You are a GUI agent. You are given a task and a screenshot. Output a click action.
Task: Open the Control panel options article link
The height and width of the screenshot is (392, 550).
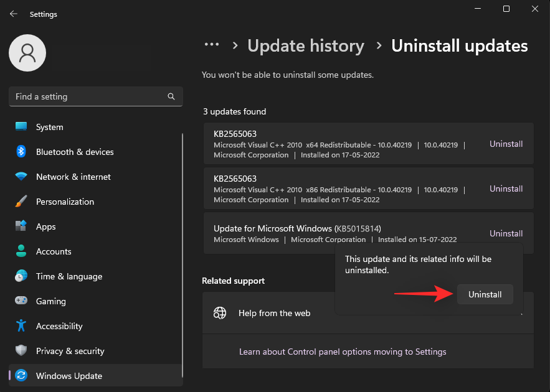click(x=343, y=352)
